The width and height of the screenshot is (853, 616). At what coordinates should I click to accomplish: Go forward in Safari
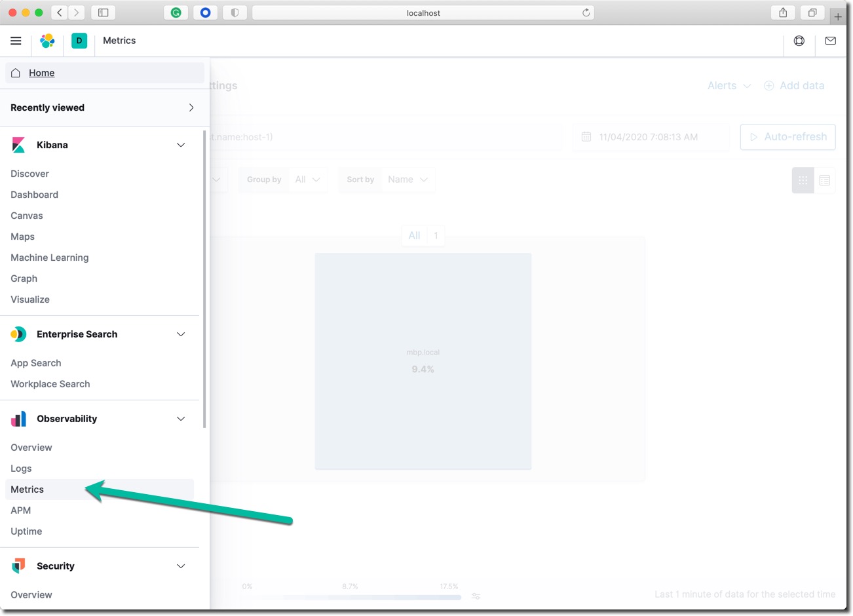click(x=76, y=12)
